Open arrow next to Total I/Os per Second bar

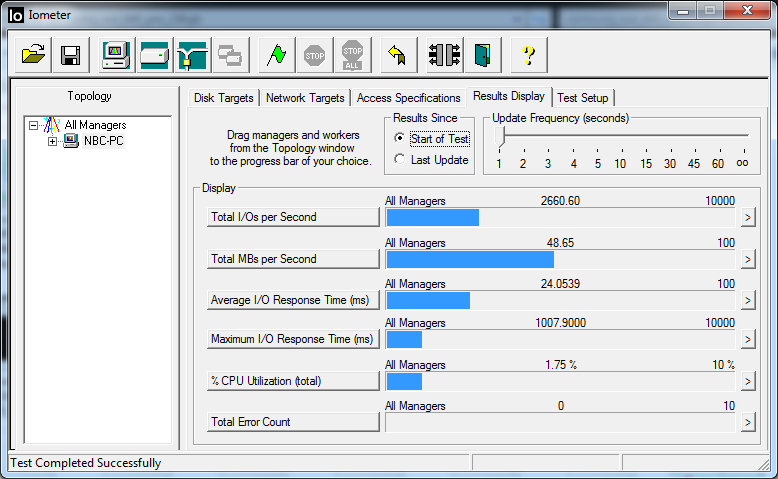pyautogui.click(x=748, y=217)
